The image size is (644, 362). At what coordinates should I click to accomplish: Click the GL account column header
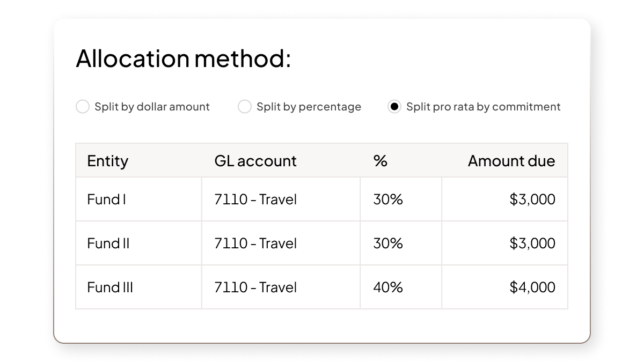255,161
